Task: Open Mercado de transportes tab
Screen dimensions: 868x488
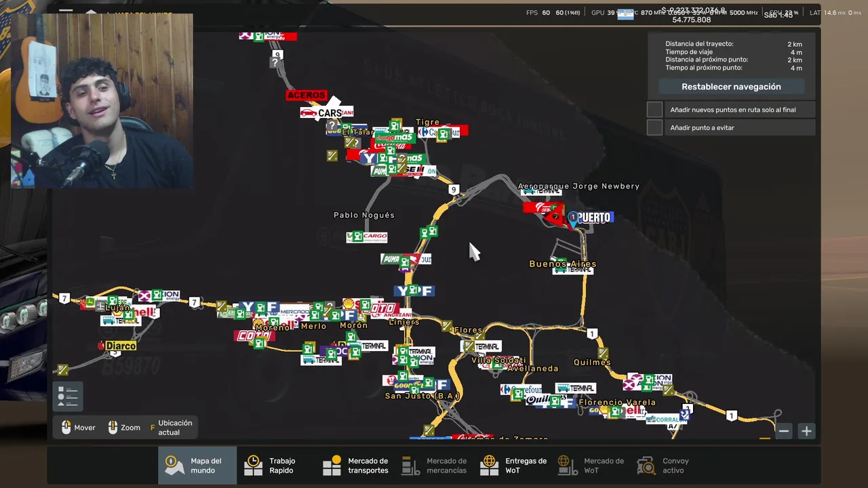Action: point(355,466)
